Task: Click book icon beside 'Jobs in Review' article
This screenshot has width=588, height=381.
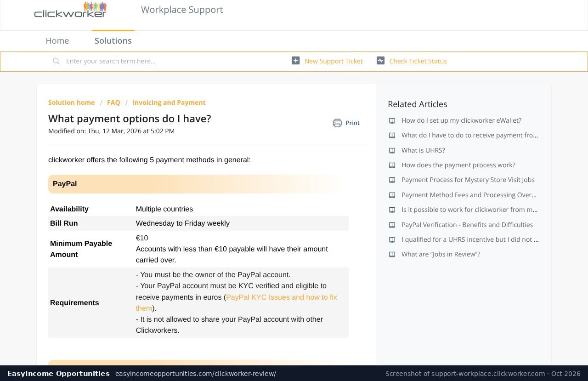Action: point(392,254)
